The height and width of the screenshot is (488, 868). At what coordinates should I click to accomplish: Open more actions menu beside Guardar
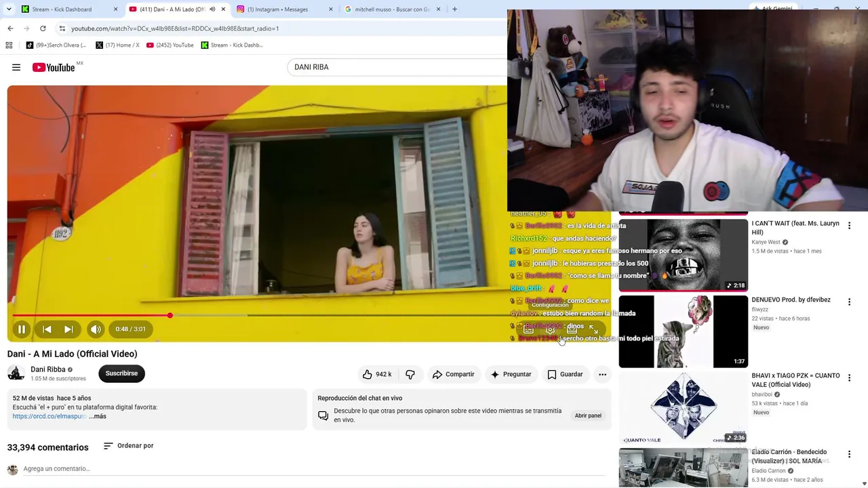point(602,374)
